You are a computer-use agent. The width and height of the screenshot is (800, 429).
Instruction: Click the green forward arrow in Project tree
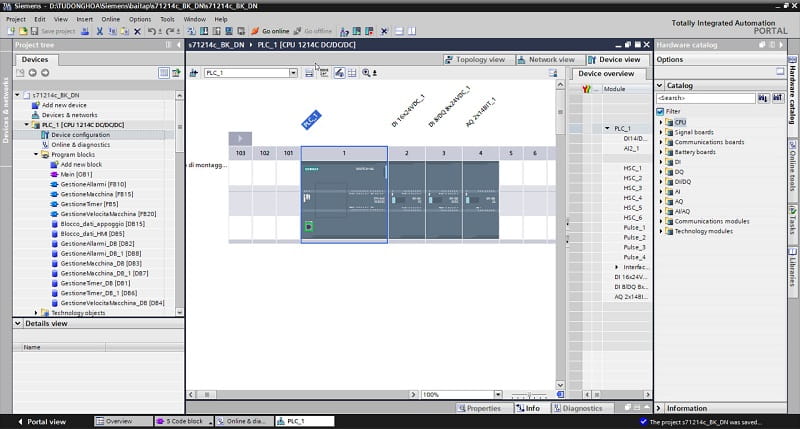tap(45, 73)
